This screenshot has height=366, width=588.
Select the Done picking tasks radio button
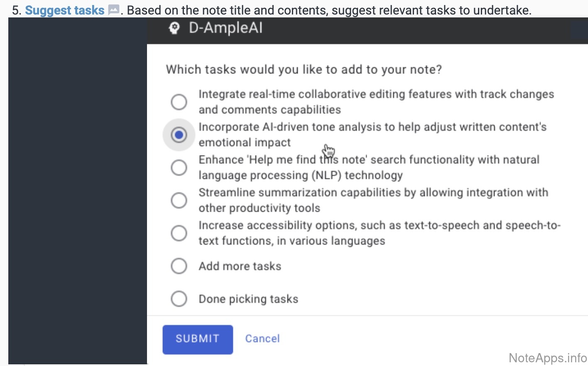click(x=179, y=299)
